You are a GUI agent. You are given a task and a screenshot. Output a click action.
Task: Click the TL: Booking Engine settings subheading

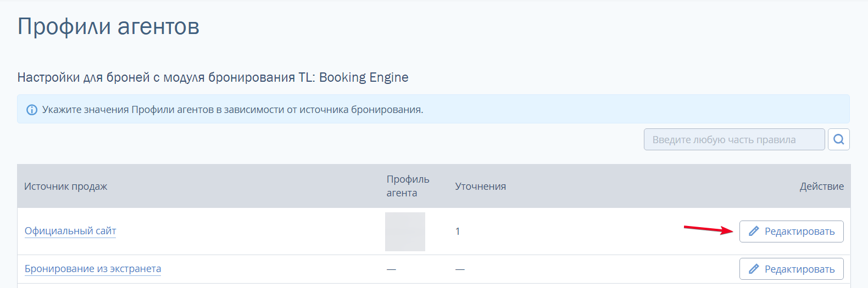(213, 77)
